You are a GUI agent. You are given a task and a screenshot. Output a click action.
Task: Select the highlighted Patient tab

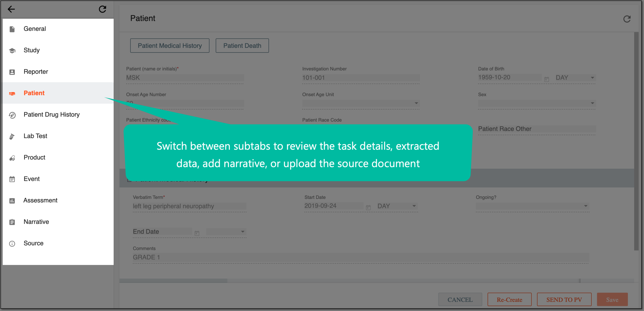click(x=58, y=93)
